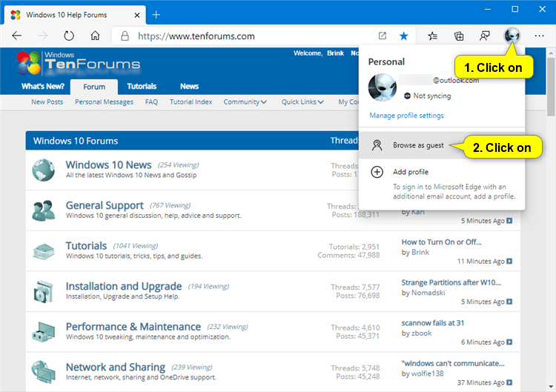Go to last post arrow beside 6 Minutes Ago
Image resolution: width=556 pixels, height=392 pixels.
(509, 342)
